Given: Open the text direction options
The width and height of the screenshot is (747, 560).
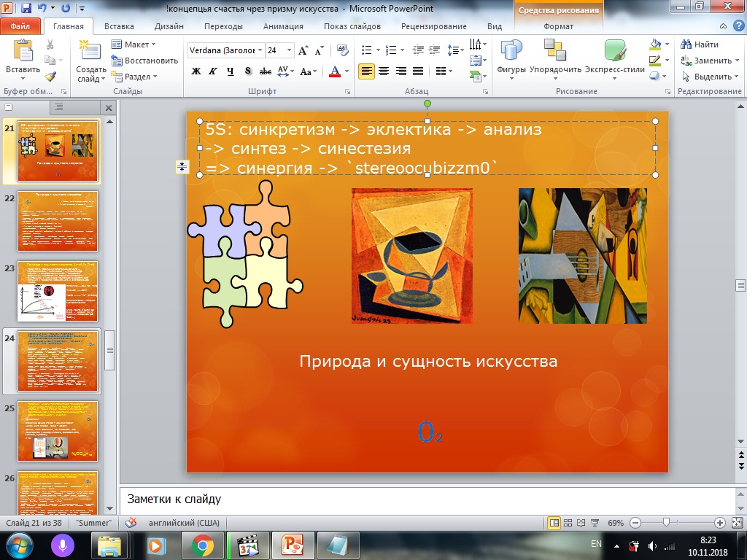Looking at the screenshot, I should pyautogui.click(x=478, y=44).
